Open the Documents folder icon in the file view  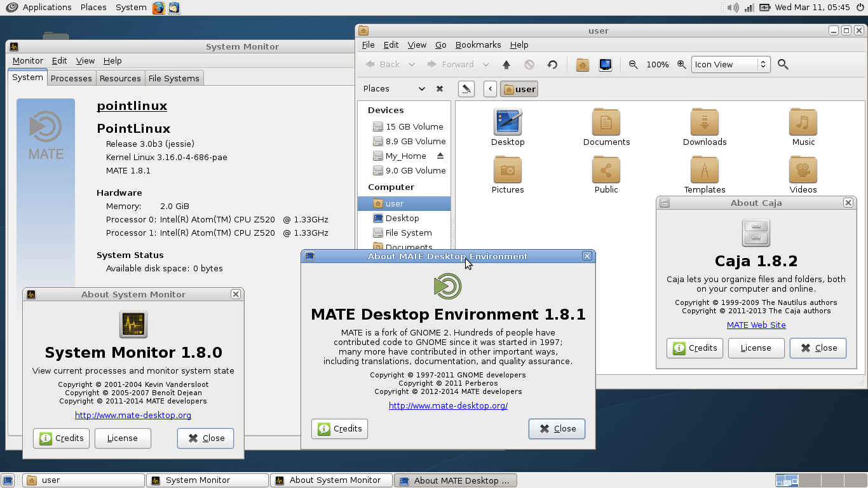coord(606,127)
